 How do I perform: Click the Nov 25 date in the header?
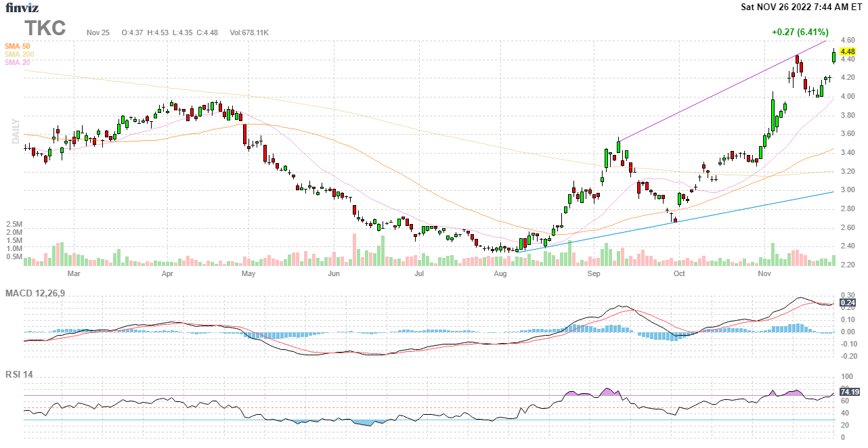click(x=98, y=32)
